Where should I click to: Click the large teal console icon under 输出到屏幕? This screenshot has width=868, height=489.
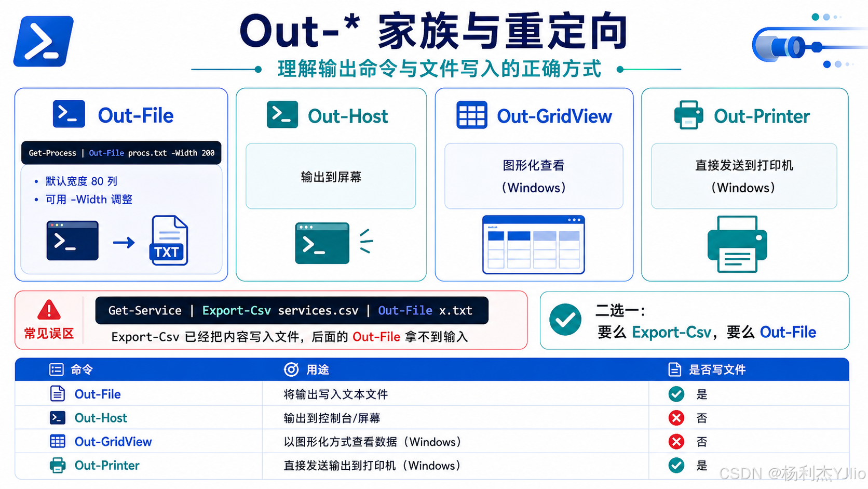pyautogui.click(x=322, y=243)
